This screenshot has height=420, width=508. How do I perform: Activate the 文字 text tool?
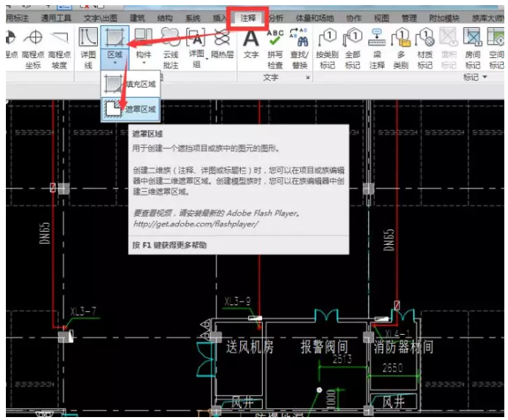[251, 43]
